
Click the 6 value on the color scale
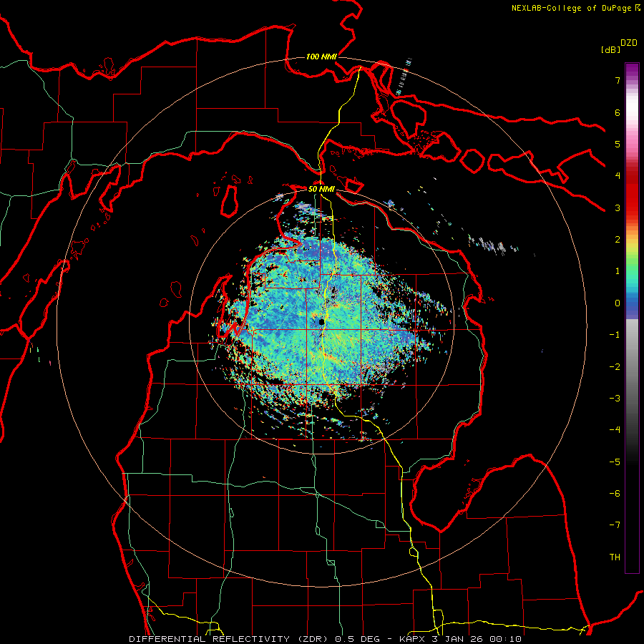[x=618, y=112]
